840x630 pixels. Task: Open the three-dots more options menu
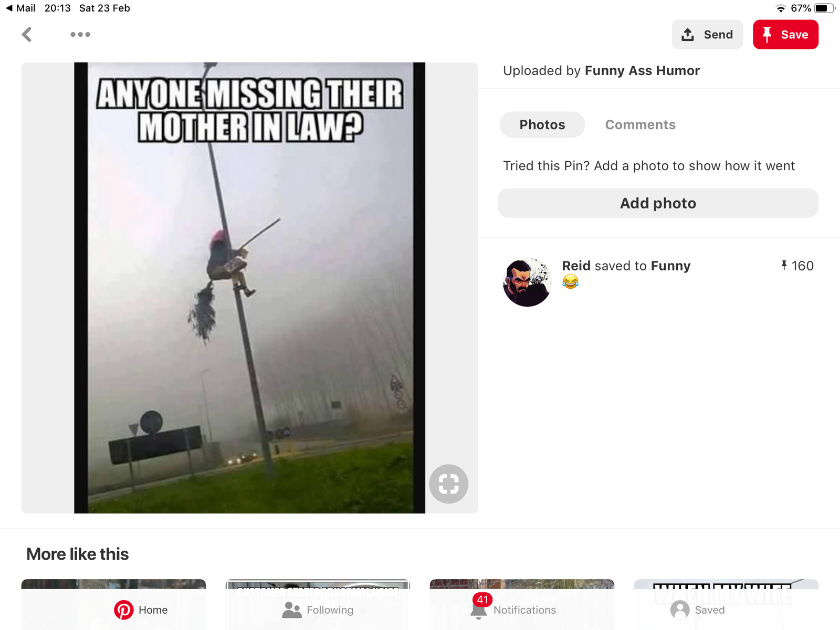coord(80,35)
